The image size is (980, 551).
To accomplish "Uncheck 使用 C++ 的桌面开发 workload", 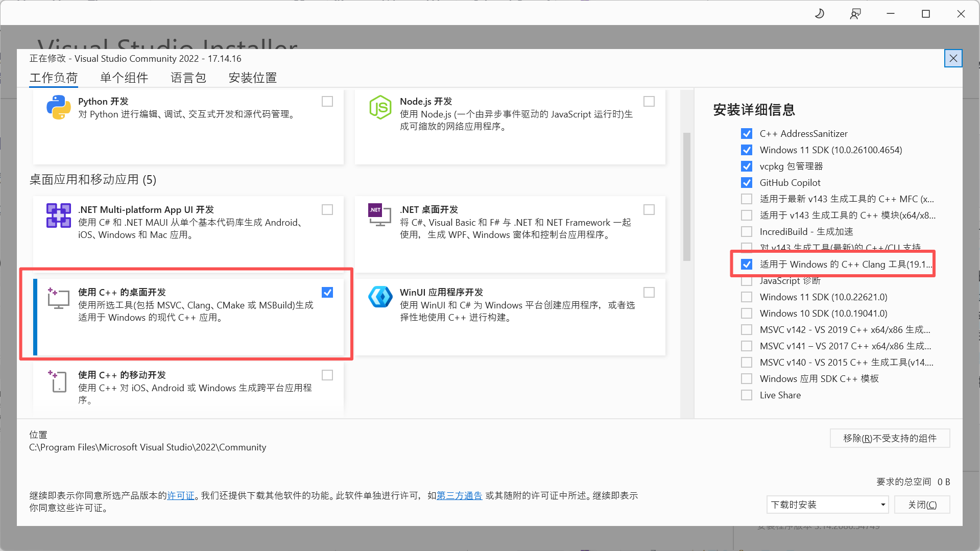I will (x=327, y=293).
